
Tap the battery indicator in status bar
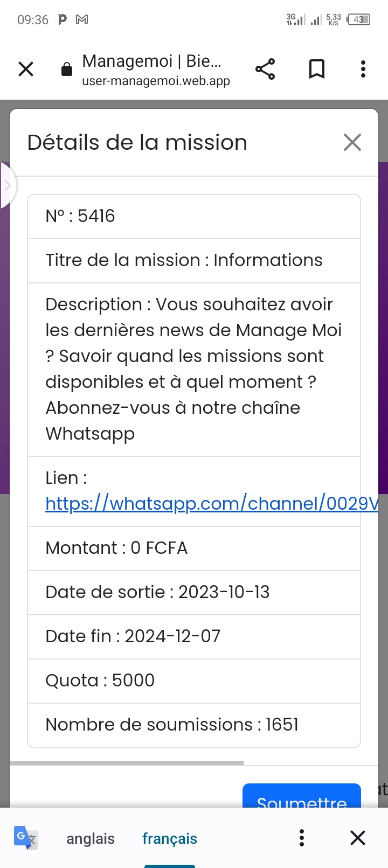(x=359, y=20)
